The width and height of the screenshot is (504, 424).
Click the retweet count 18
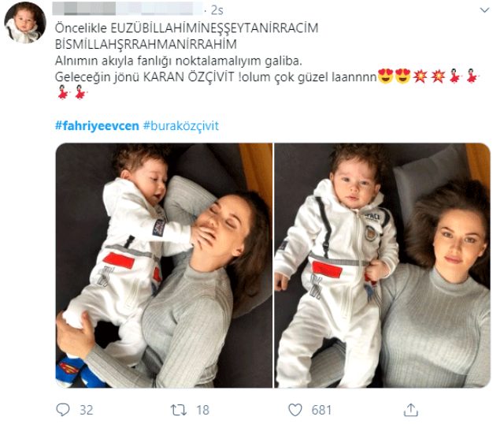coord(202,410)
